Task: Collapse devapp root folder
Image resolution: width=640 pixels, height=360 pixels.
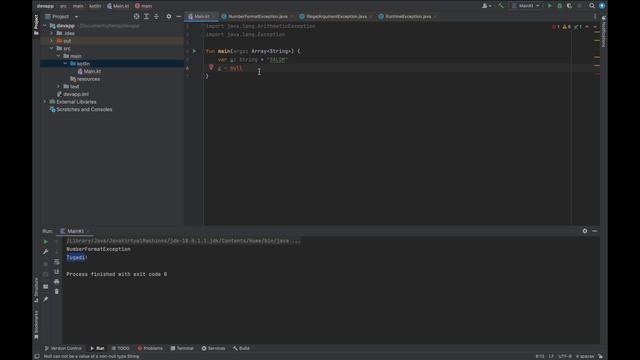Action: click(x=45, y=25)
